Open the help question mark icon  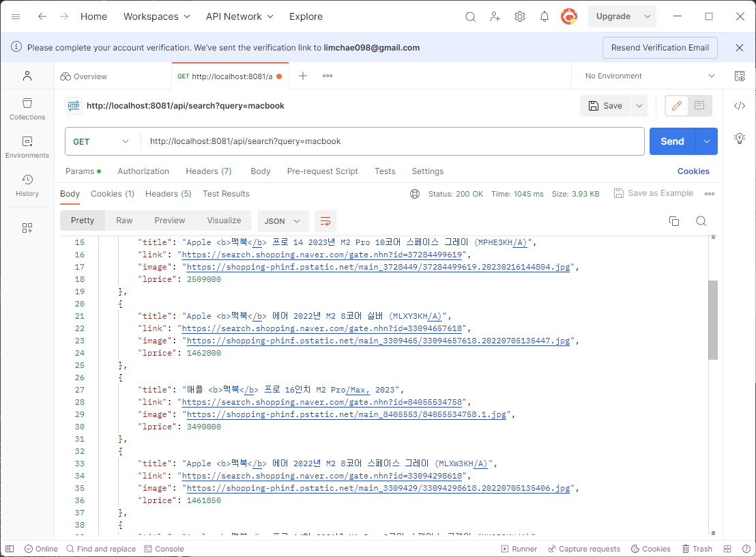(746, 549)
